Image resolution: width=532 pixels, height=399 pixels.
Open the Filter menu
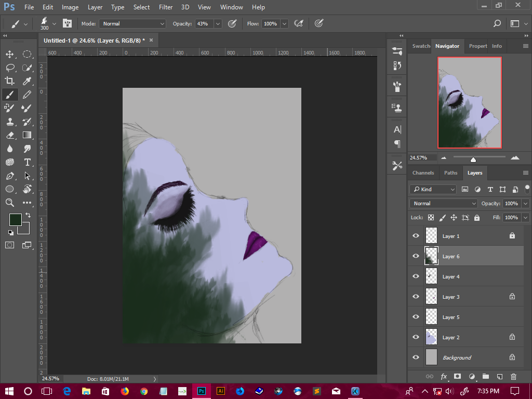pos(165,7)
